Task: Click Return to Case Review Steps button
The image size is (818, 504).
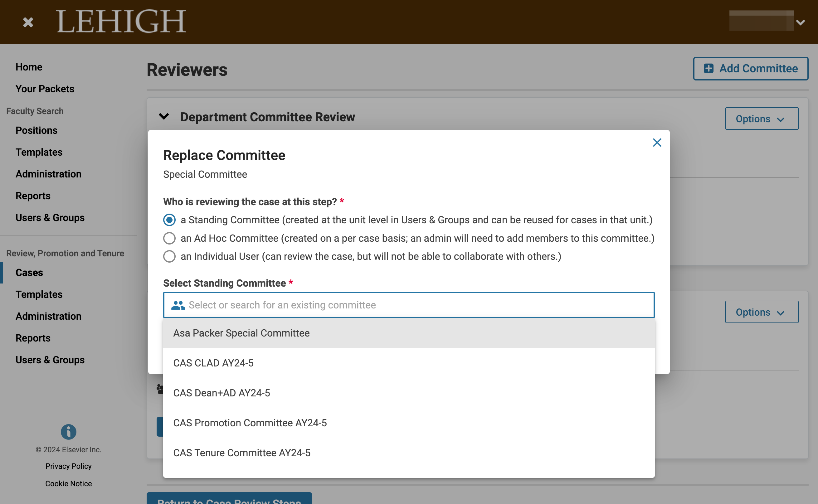Action: click(229, 499)
